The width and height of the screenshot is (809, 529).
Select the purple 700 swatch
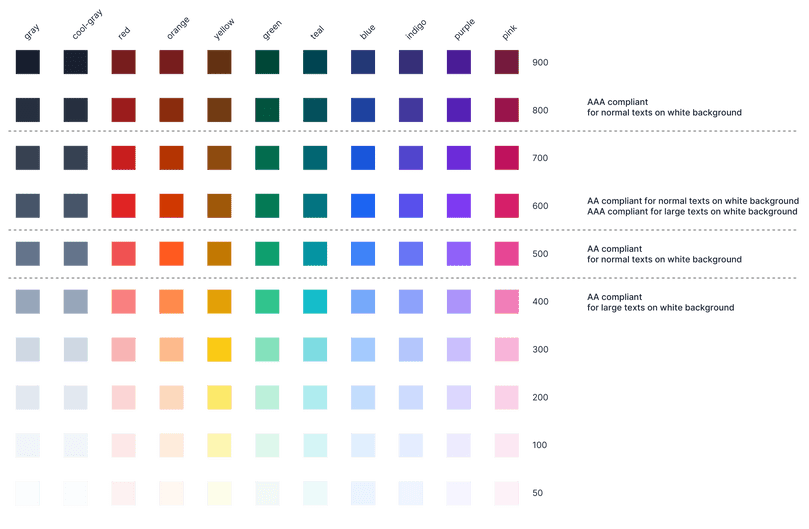tap(459, 158)
